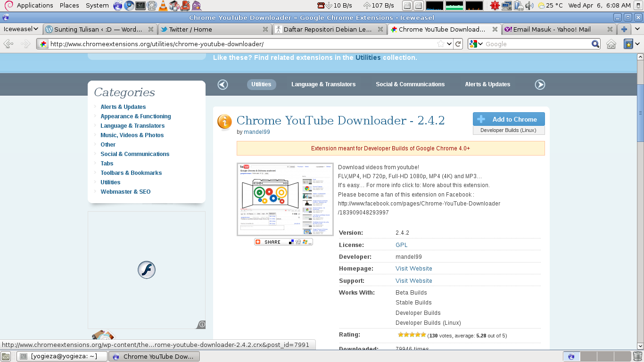
Task: Switch to Email Masuk Yahoo Mail tab
Action: 559,29
